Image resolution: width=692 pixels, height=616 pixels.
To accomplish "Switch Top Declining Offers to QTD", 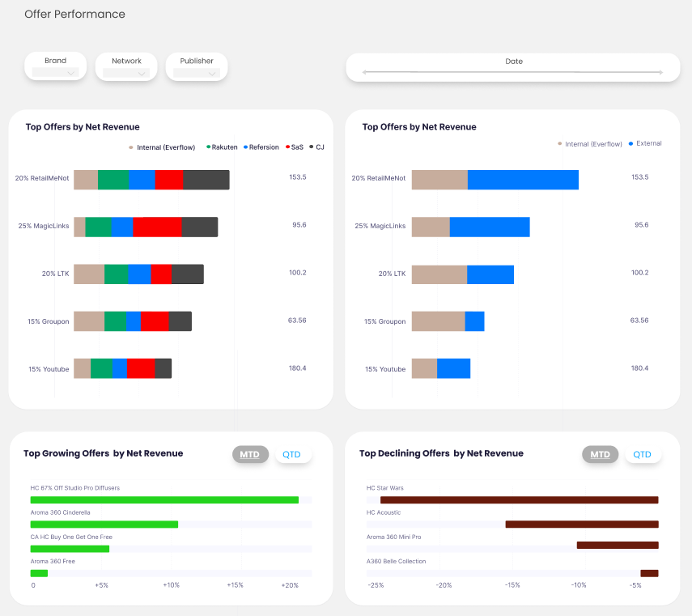I will (x=642, y=454).
